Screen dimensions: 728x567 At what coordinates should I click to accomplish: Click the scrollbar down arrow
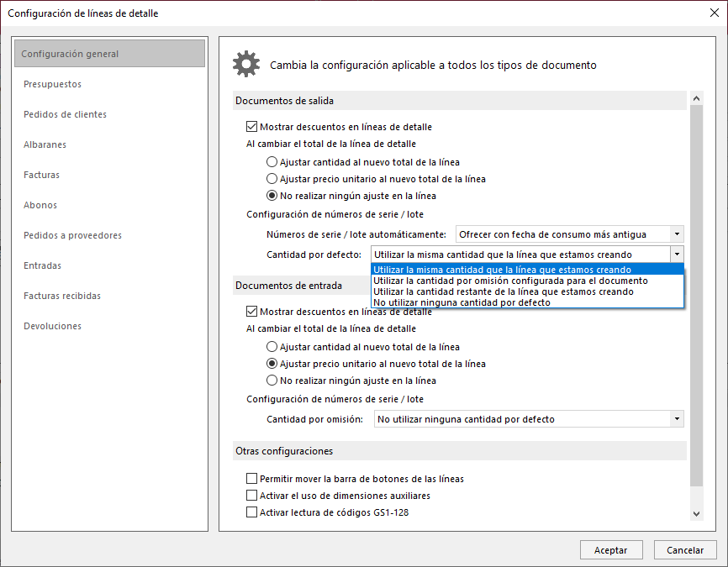696,513
